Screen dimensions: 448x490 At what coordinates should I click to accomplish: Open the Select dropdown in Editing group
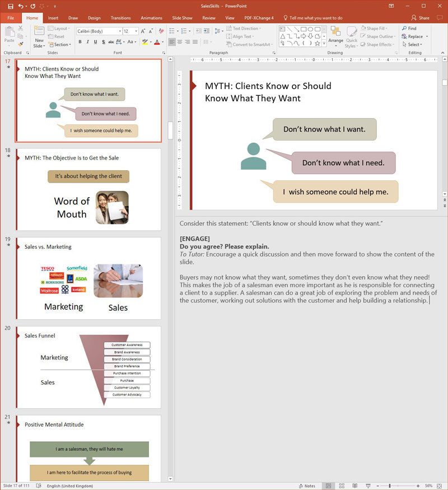point(412,44)
